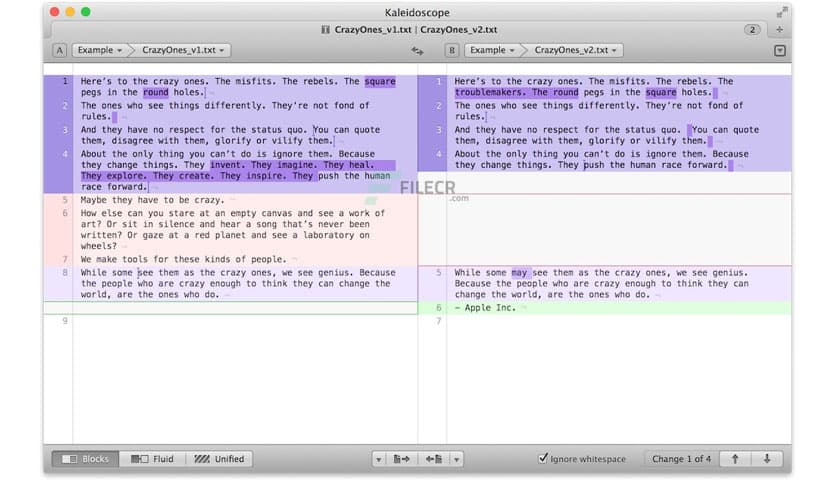Expand the dropdown arrow right of merge buttons
The height and width of the screenshot is (484, 836).
(456, 459)
